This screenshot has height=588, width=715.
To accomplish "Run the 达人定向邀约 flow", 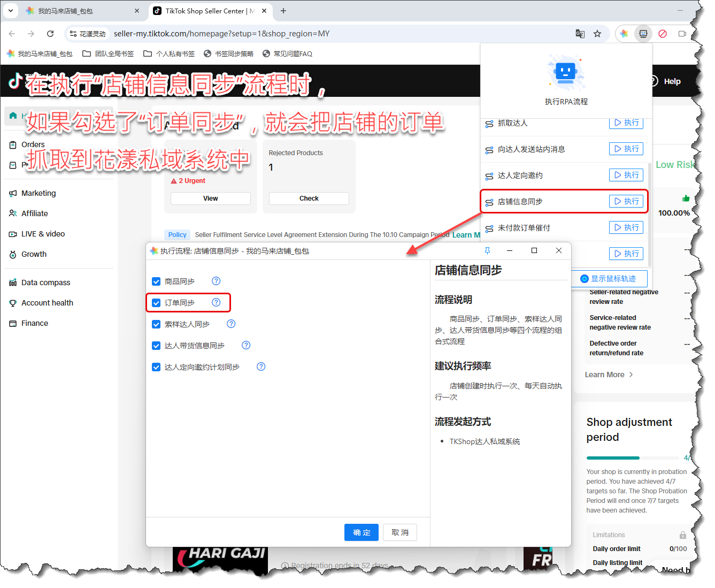I will 626,175.
